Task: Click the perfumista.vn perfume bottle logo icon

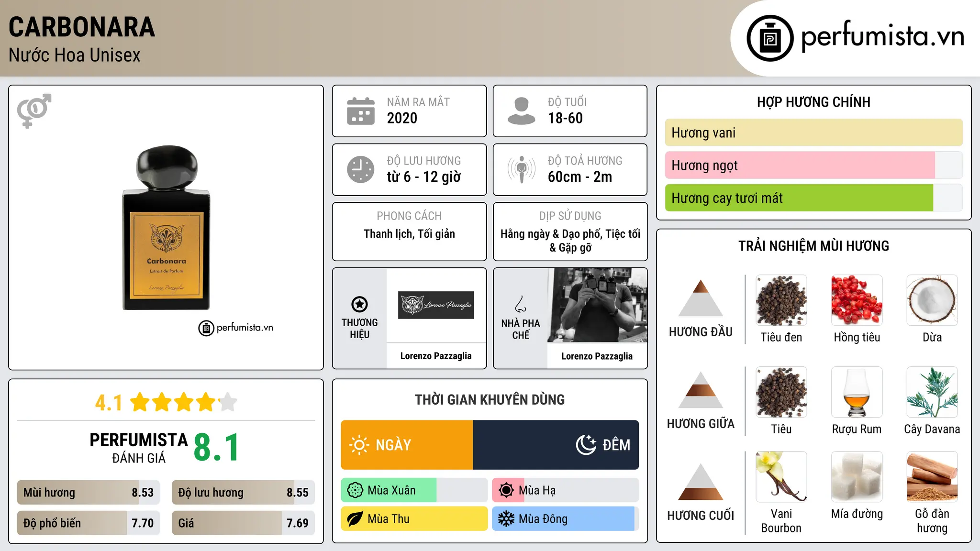Action: 770,38
